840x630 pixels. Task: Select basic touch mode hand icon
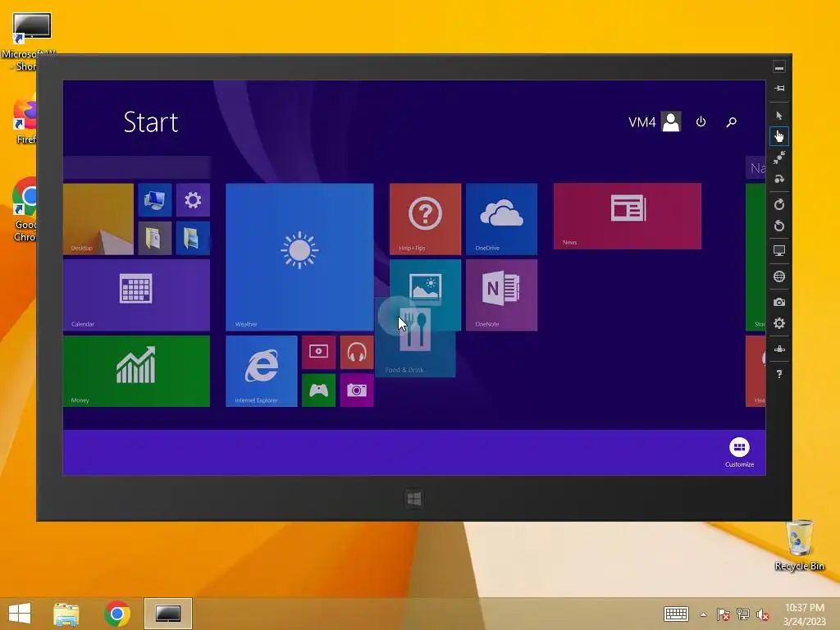coord(779,137)
